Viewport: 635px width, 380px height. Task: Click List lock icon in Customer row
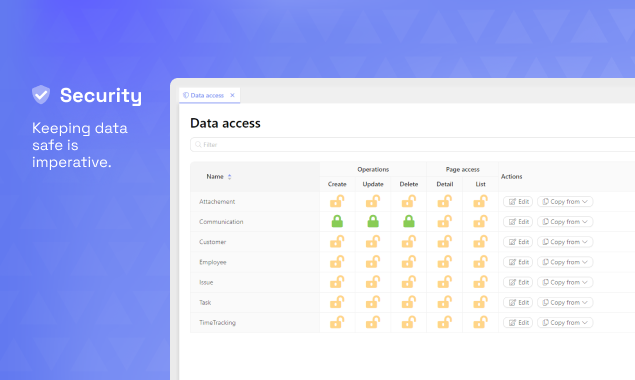coord(480,242)
